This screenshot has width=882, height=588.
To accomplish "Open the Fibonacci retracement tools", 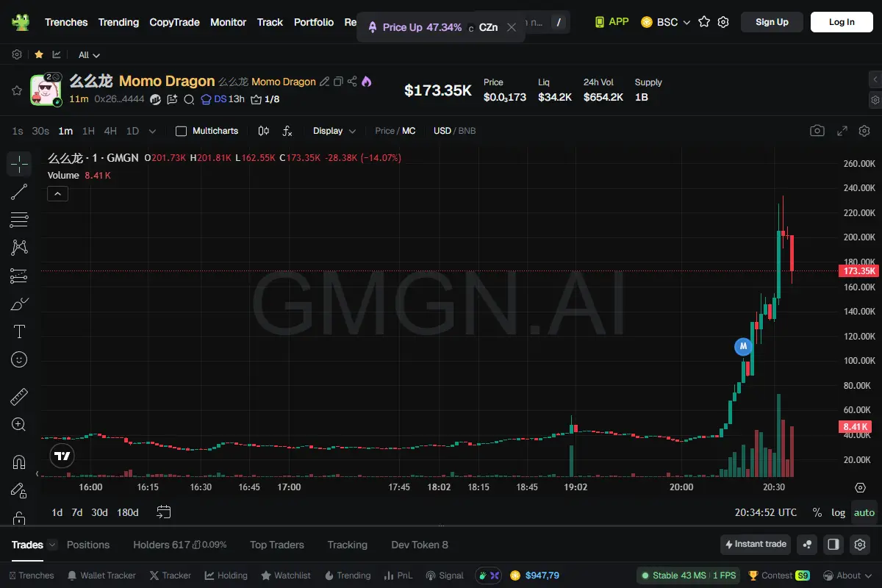I will pos(19,220).
